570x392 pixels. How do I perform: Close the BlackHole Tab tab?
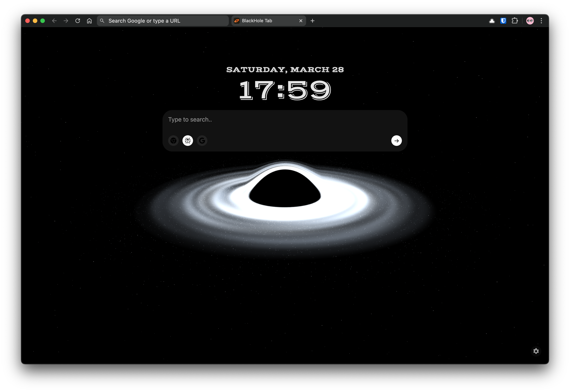coord(301,21)
